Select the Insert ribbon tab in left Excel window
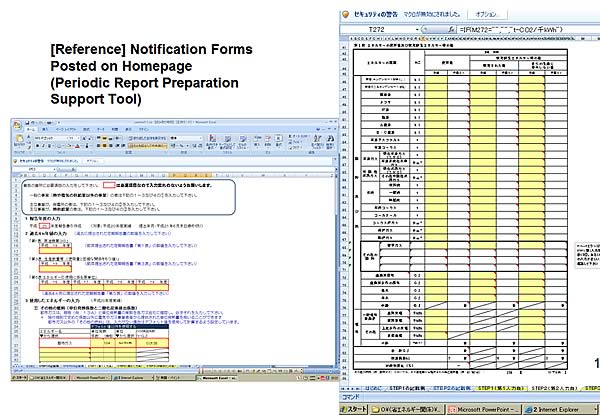 point(45,130)
